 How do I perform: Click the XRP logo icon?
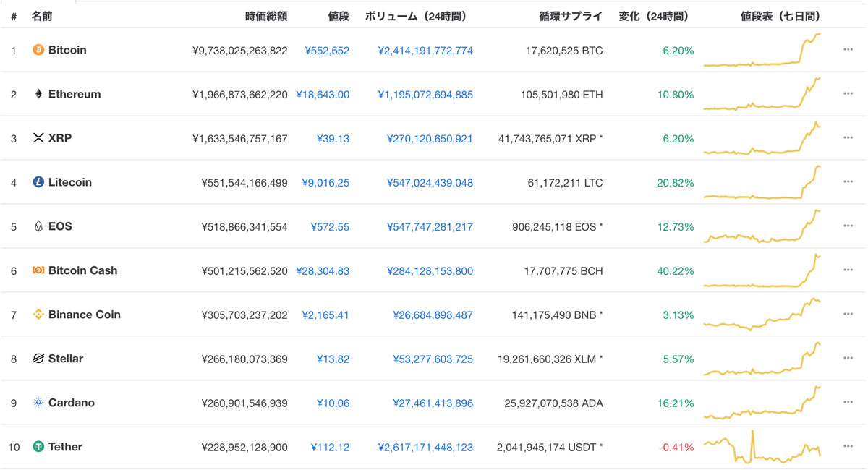38,138
